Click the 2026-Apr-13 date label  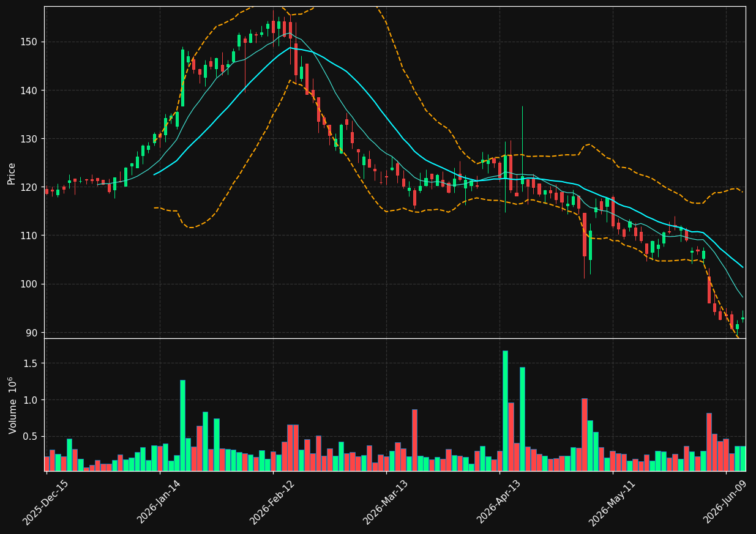point(498,502)
